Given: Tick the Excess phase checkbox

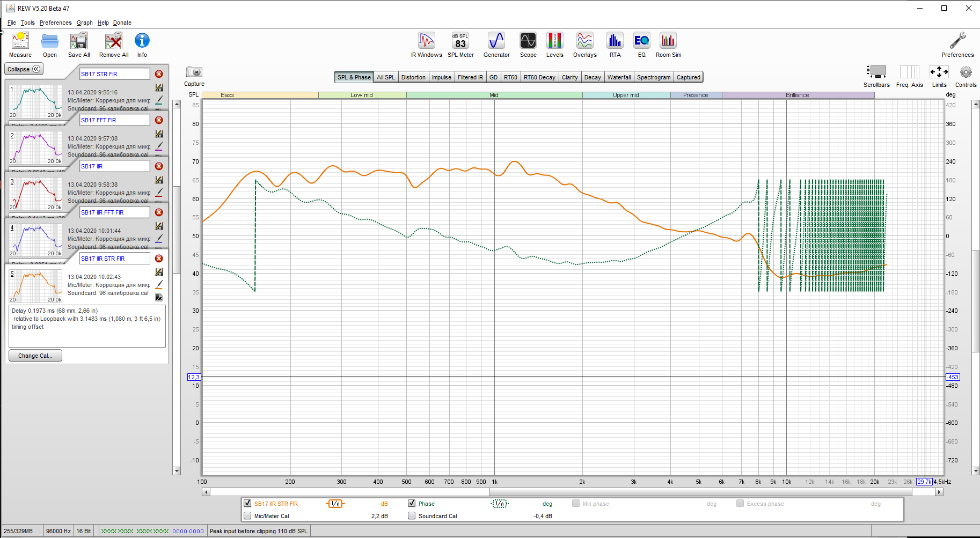Looking at the screenshot, I should 740,504.
